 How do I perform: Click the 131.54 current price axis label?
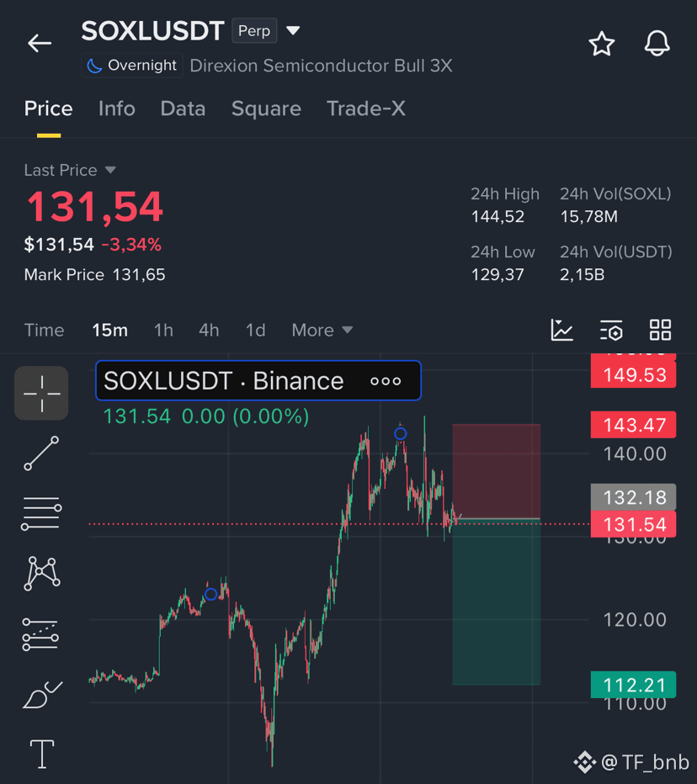(x=633, y=524)
